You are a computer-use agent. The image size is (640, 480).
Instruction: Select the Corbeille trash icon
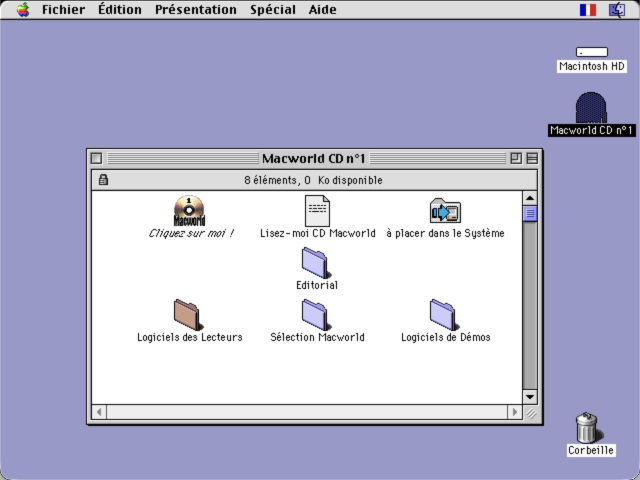pos(588,427)
